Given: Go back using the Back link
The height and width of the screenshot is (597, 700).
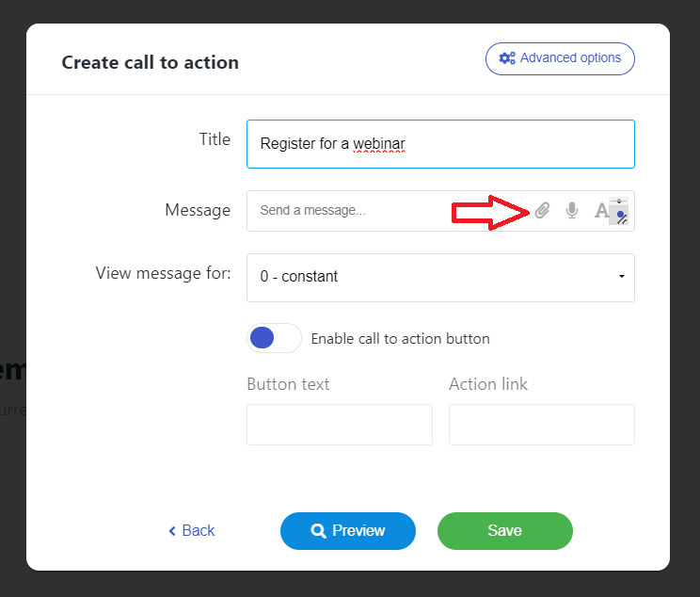Looking at the screenshot, I should click(198, 531).
